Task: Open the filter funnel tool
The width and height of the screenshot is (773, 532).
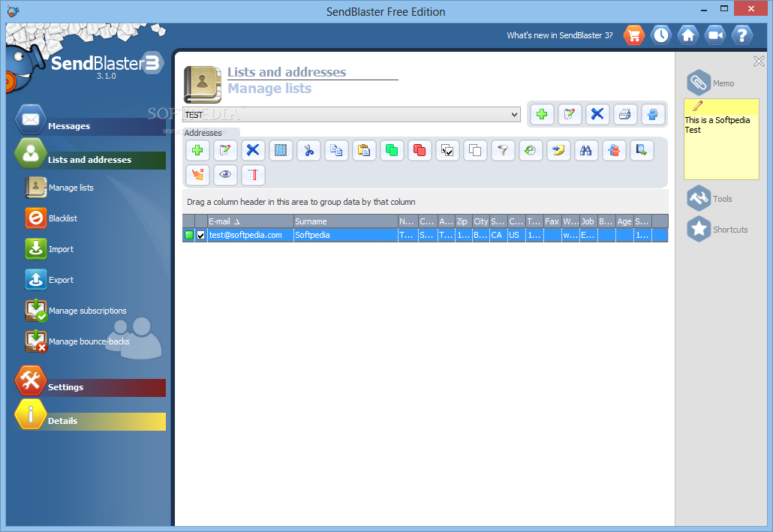Action: 502,150
